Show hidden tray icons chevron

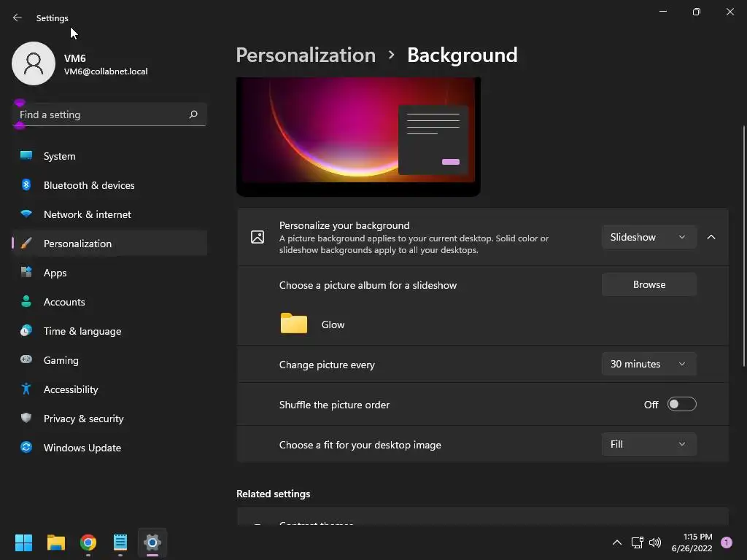(x=617, y=542)
